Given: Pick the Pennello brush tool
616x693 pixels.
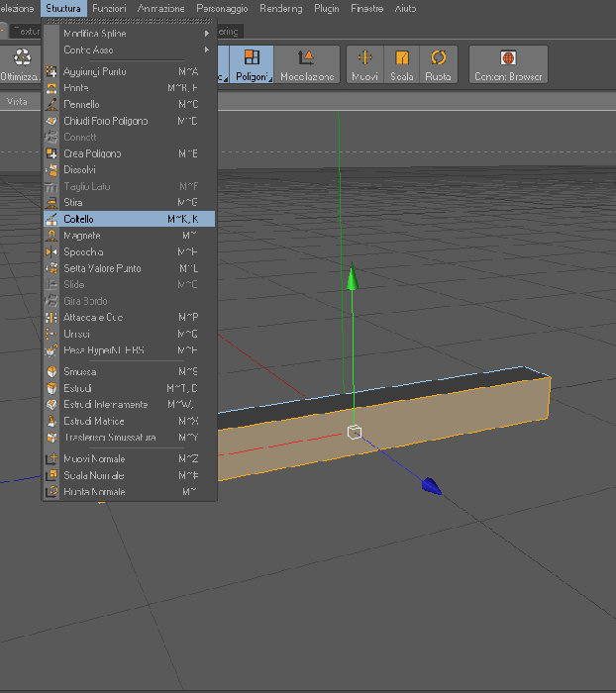Looking at the screenshot, I should pos(129,104).
